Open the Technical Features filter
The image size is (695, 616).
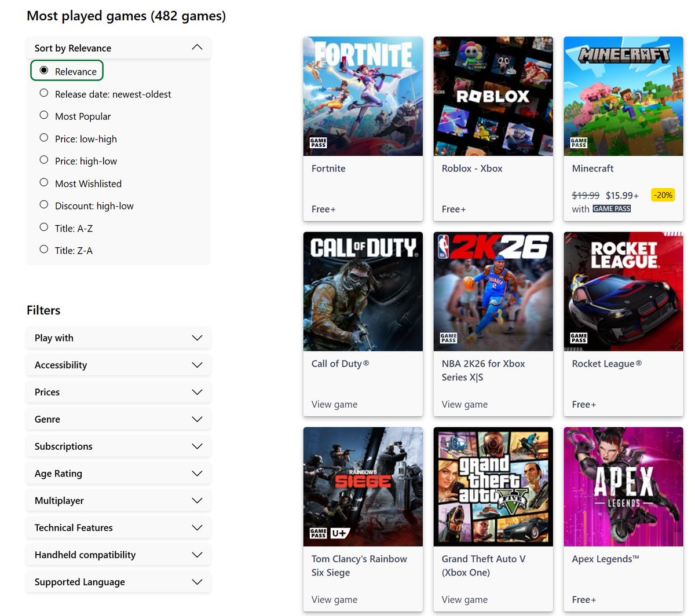pyautogui.click(x=118, y=527)
